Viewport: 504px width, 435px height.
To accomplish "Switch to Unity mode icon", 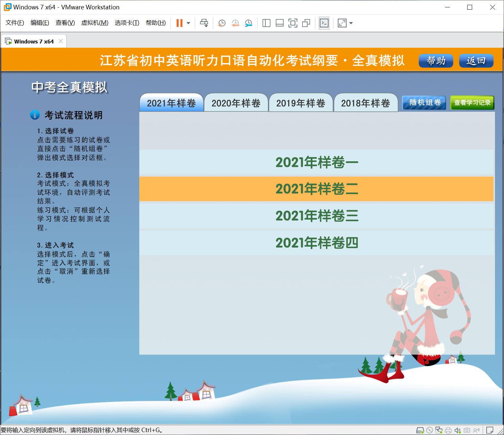I will coord(306,23).
